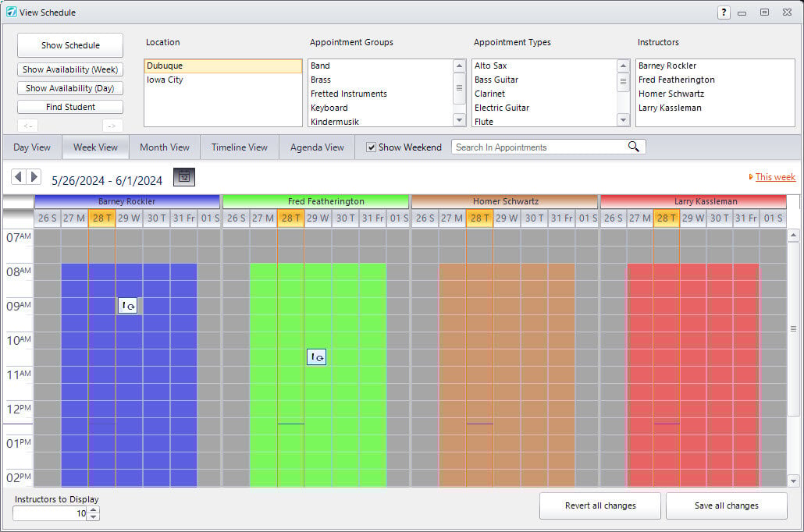Click the search magnifier icon
The width and height of the screenshot is (804, 532).
coord(634,147)
